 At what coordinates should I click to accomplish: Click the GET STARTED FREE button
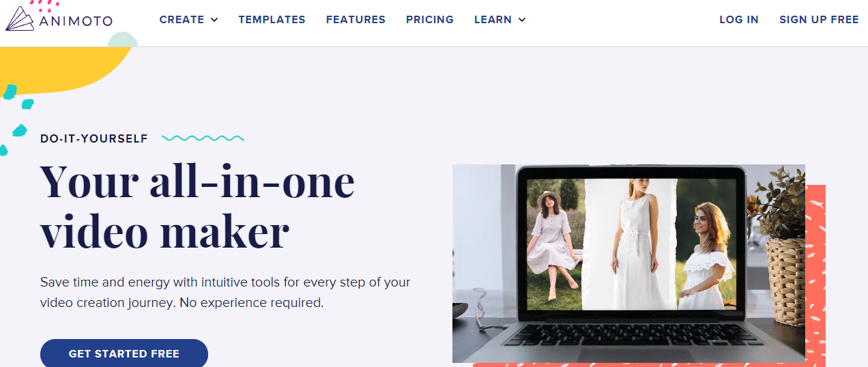click(x=124, y=353)
